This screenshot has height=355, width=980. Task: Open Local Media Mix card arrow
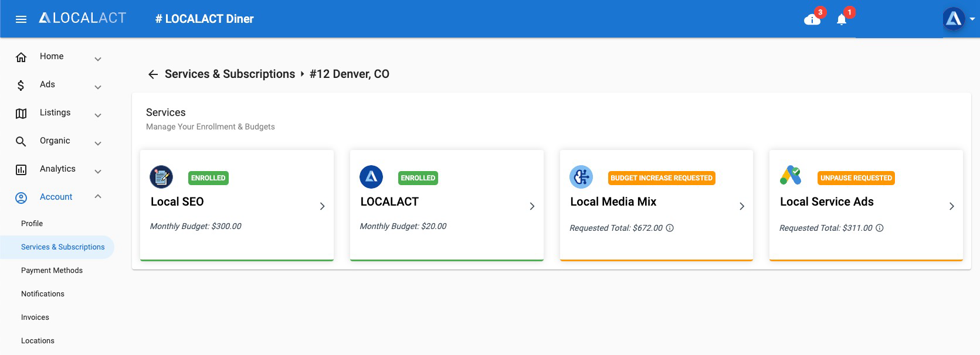point(742,206)
